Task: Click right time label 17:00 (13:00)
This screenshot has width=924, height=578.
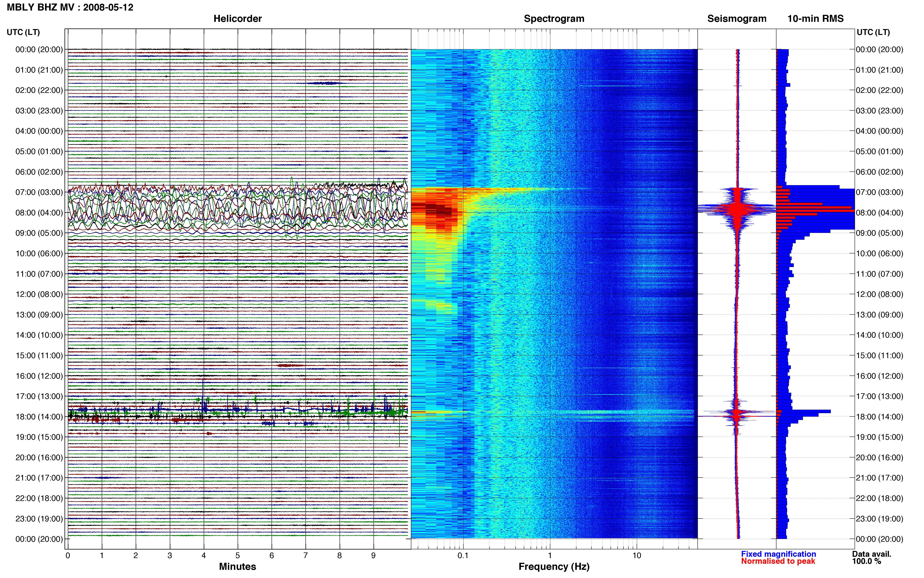Action: coord(879,396)
